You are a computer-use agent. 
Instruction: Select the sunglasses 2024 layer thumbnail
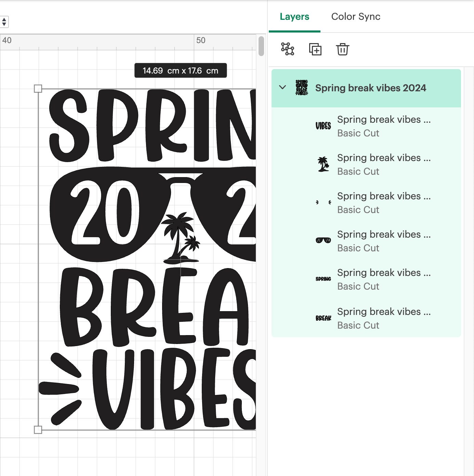tap(323, 240)
